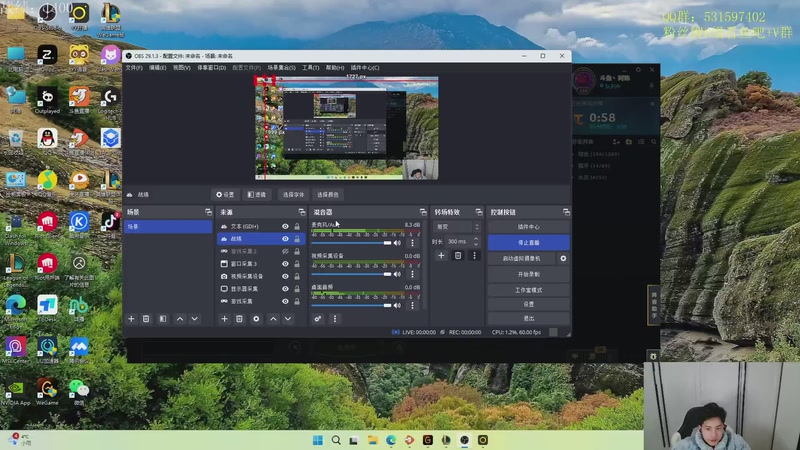Open the 工具(T) menu
800x450 pixels.
coord(311,68)
